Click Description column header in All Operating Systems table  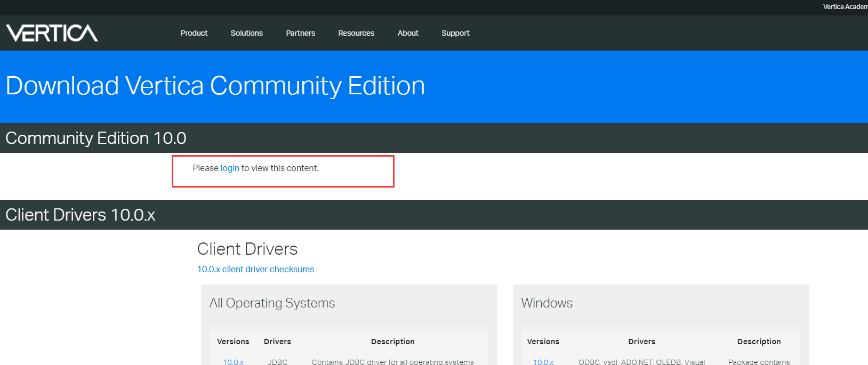click(x=393, y=342)
